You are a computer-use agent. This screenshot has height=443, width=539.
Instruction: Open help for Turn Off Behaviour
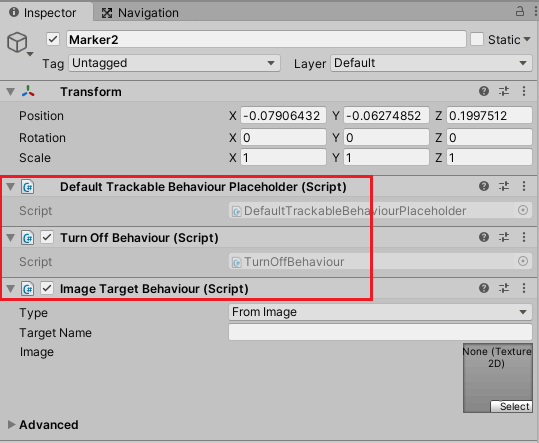484,237
